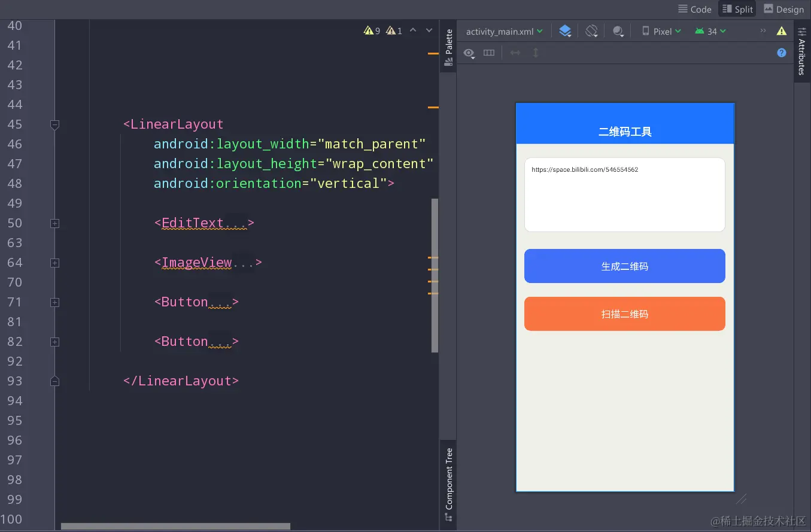Open the API level 34 dropdown
The image size is (811, 532).
point(710,32)
